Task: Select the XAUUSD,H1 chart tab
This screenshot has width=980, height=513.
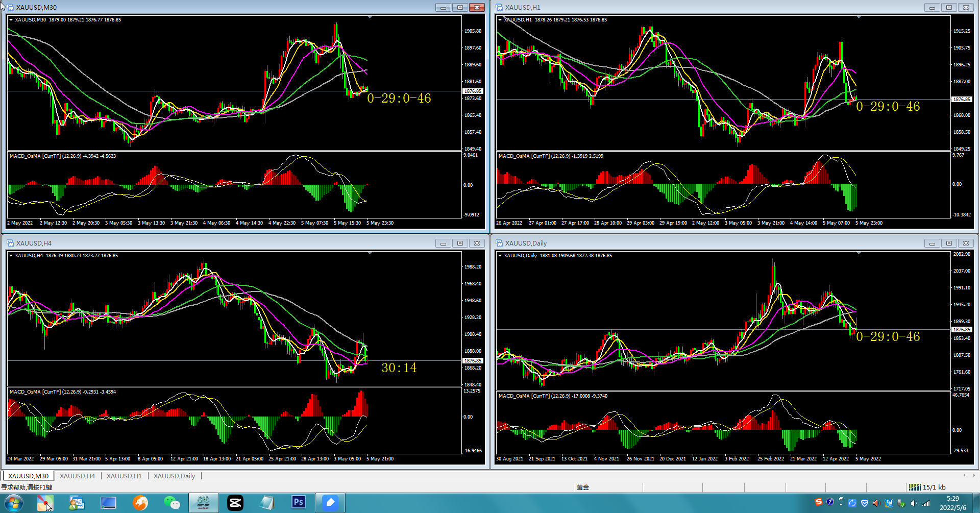Action: 124,476
